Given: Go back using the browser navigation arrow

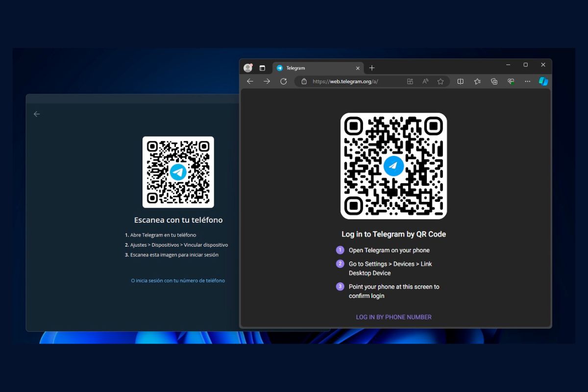Looking at the screenshot, I should (x=250, y=82).
